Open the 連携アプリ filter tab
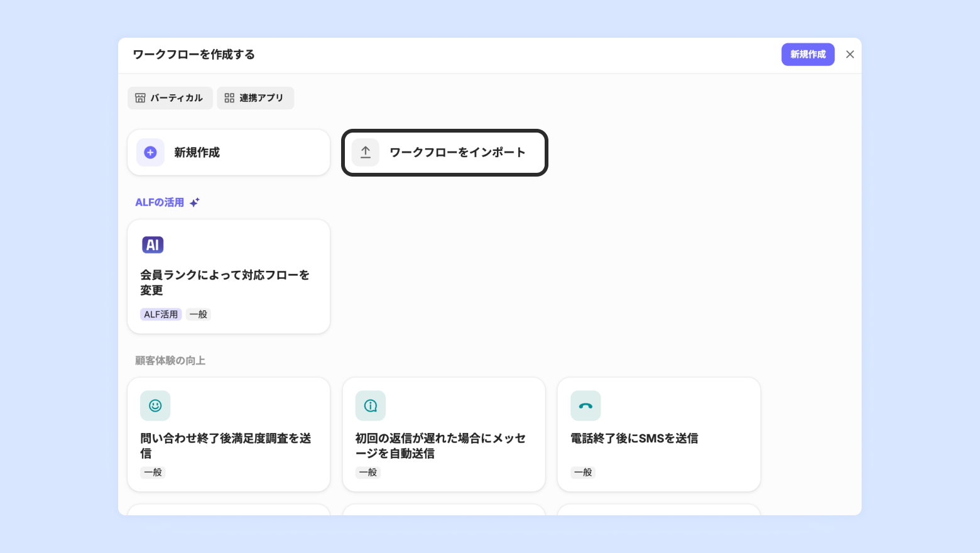Screen dimensions: 980x553 tap(255, 98)
